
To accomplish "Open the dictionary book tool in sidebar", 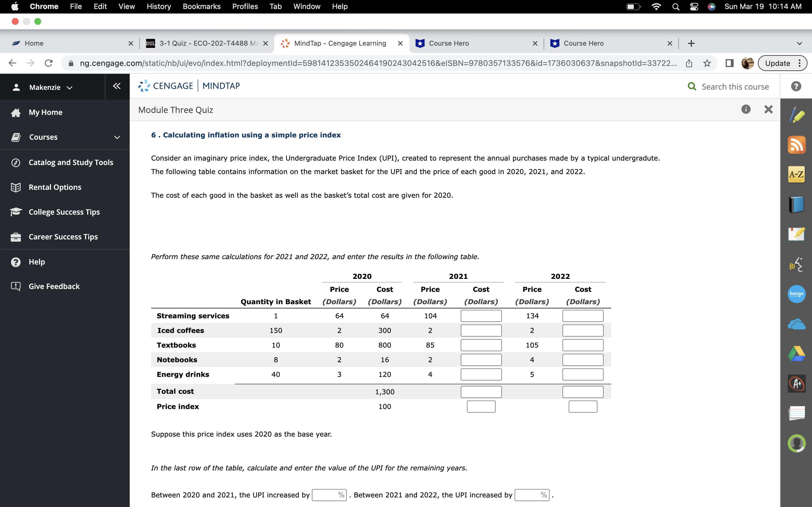I will tap(797, 204).
